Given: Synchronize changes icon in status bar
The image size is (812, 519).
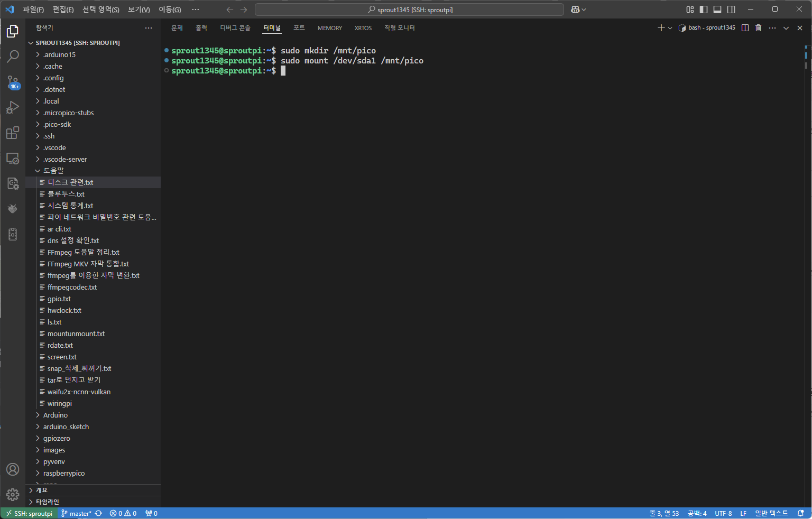Looking at the screenshot, I should 98,513.
